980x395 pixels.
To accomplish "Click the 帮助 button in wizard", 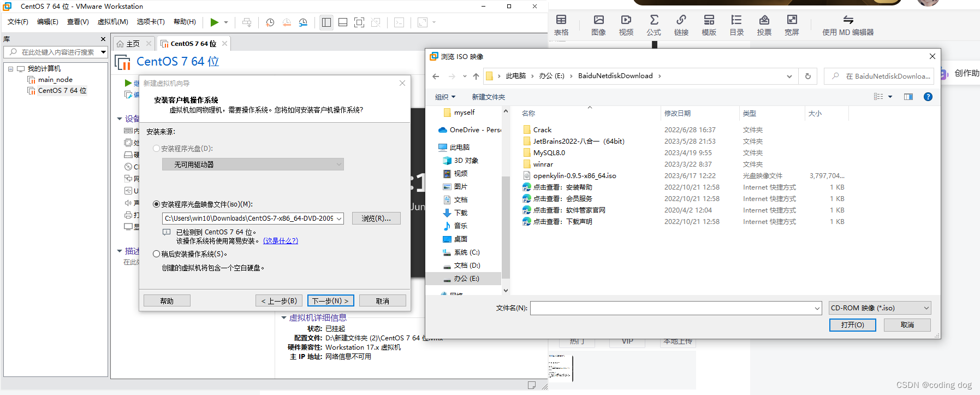I will coord(167,301).
